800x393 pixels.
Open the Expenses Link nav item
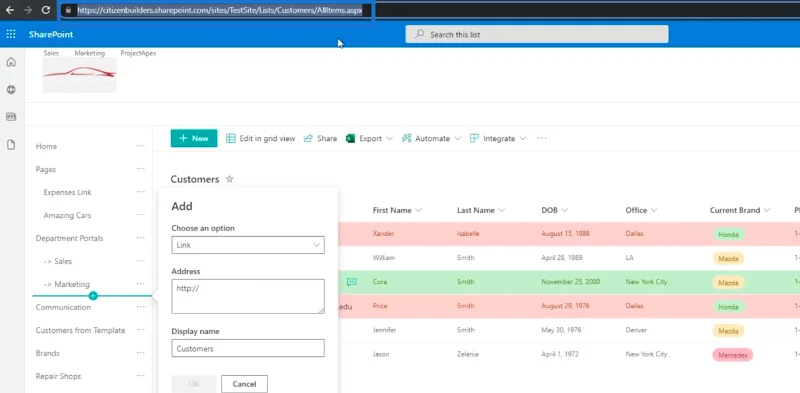pos(67,192)
